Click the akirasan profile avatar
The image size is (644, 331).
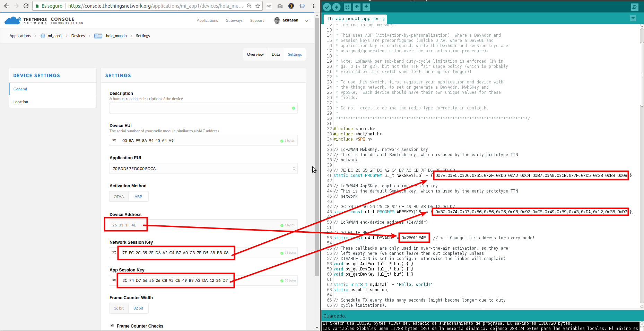click(277, 20)
